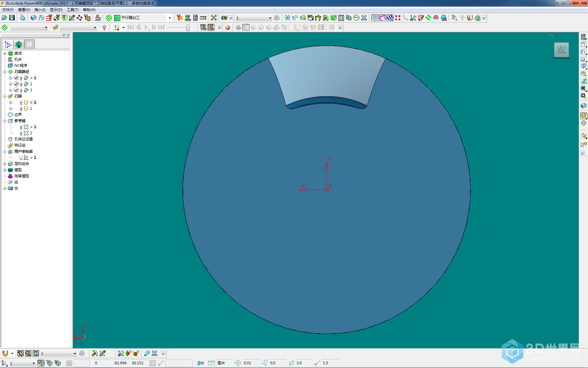Click the print icon in main toolbar

click(x=23, y=18)
